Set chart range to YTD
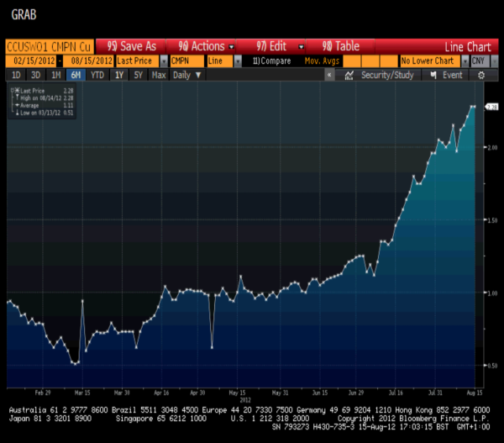This screenshot has height=443, width=504. click(x=97, y=75)
